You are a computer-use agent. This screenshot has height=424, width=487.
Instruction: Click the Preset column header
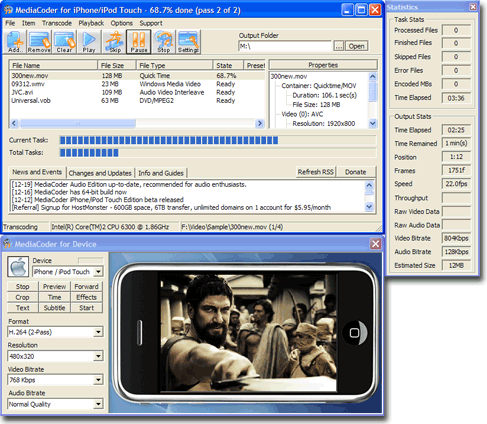pyautogui.click(x=255, y=65)
